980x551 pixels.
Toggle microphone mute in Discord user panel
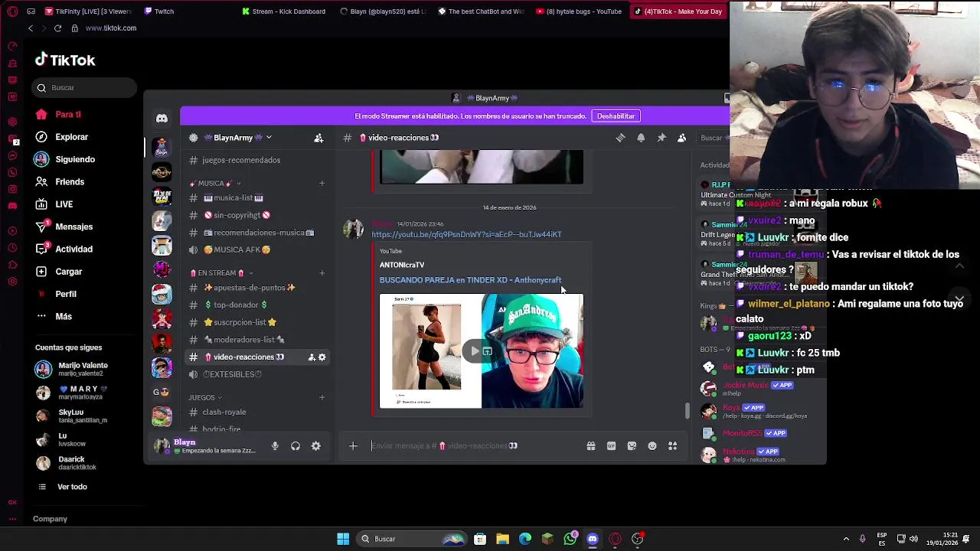pyautogui.click(x=275, y=446)
